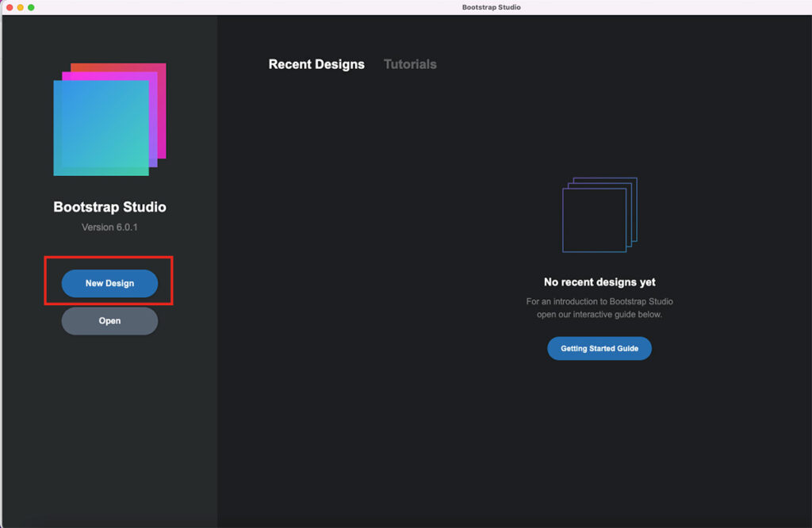812x528 pixels.
Task: Click the "No recent designs yet" heading
Action: pyautogui.click(x=599, y=282)
